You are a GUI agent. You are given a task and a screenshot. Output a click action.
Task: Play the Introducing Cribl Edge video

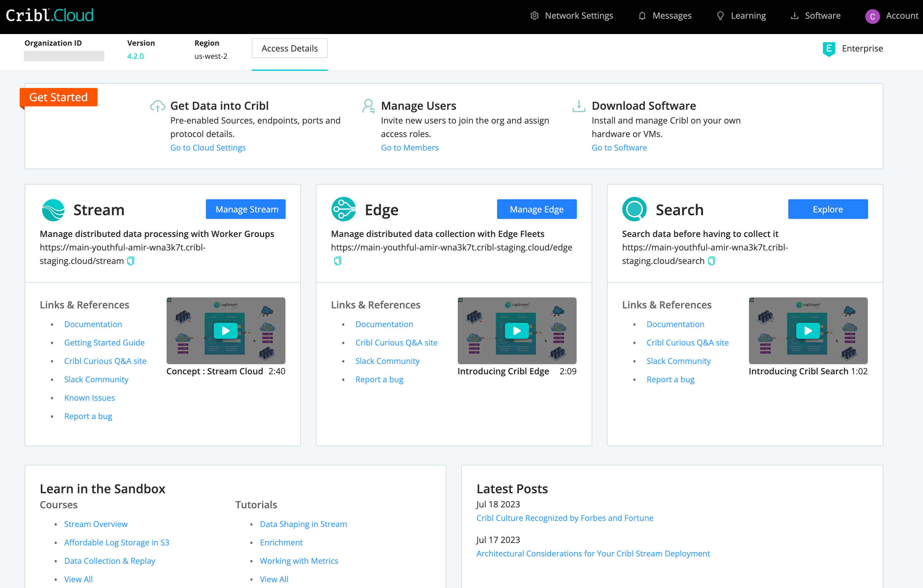tap(517, 330)
